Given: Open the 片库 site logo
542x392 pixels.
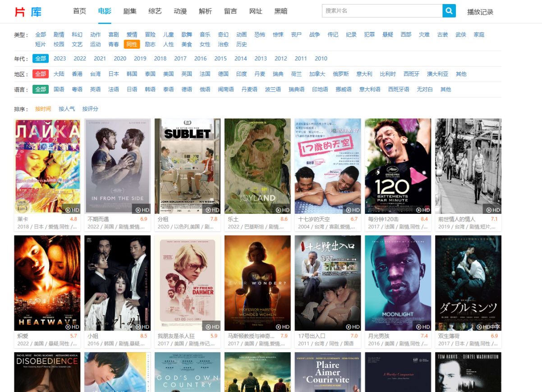Looking at the screenshot, I should 28,12.
